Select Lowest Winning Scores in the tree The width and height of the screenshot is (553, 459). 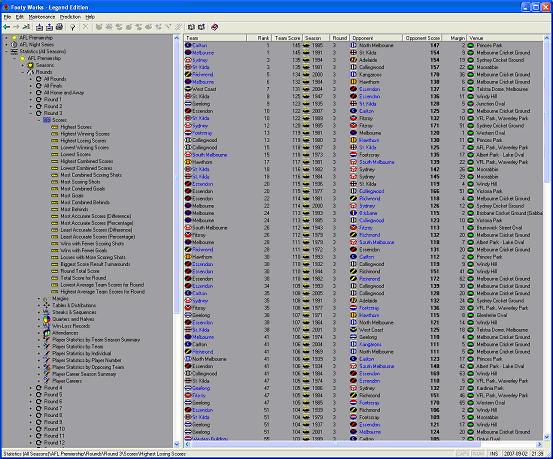(85, 148)
